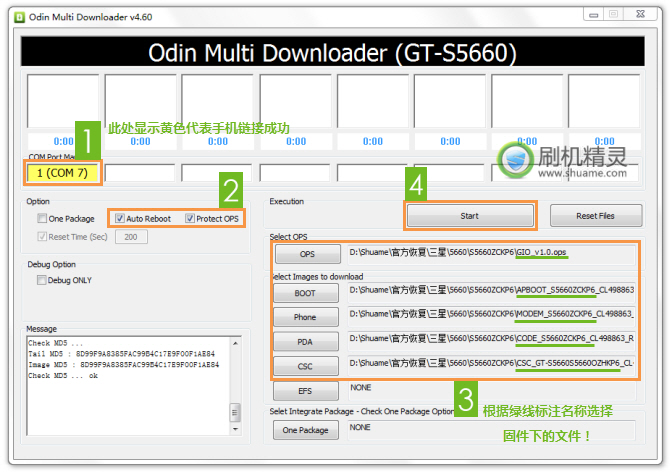Screen dimensions: 670x472
Task: Click the Message log scroll up arrow
Action: [235, 343]
